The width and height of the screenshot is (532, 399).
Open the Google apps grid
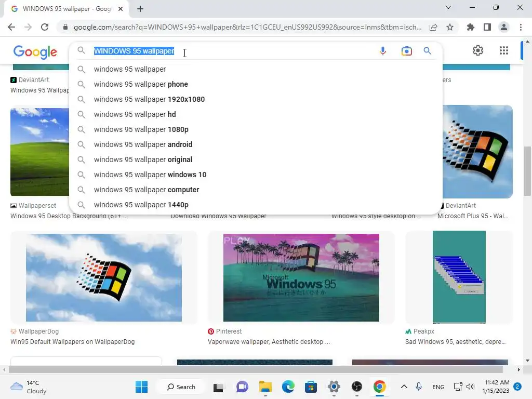(504, 50)
